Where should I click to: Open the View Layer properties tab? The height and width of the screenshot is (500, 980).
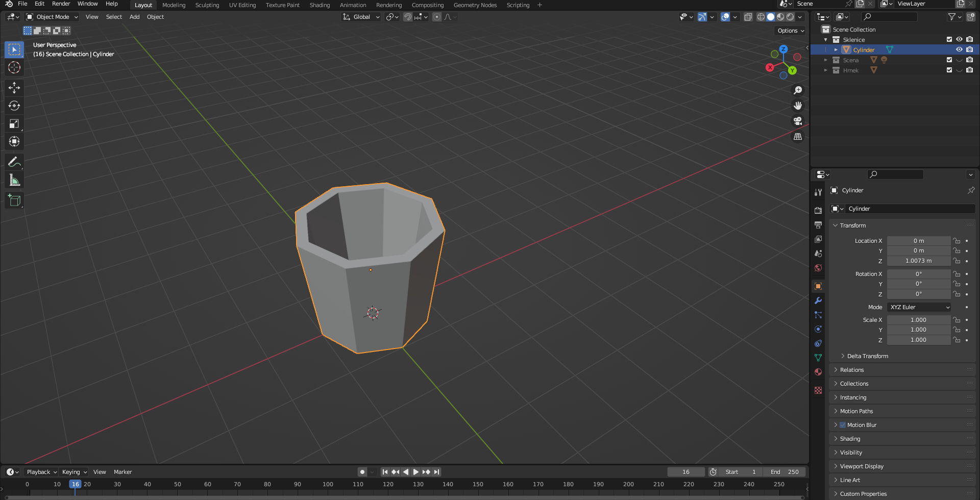[x=818, y=239]
